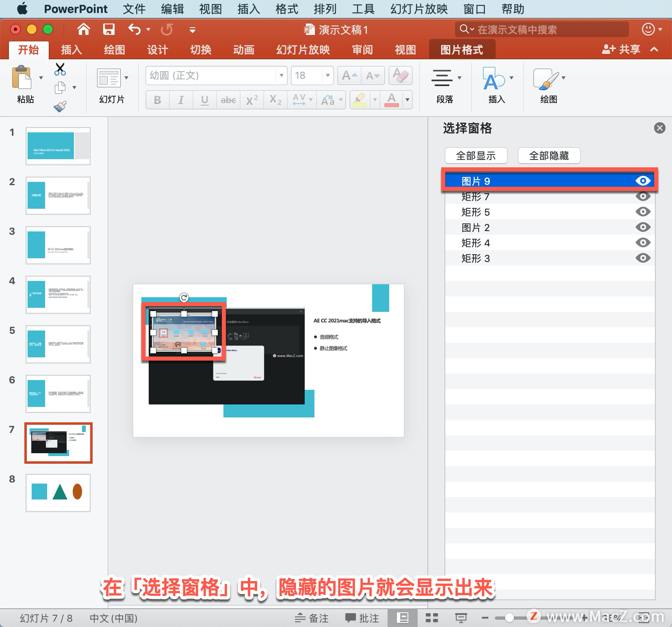This screenshot has width=672, height=627.
Task: Apply strikethrough formatting
Action: [x=228, y=100]
